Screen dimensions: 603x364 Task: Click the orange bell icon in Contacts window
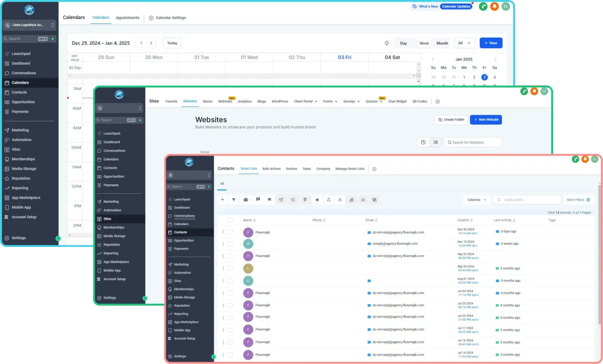click(x=585, y=159)
